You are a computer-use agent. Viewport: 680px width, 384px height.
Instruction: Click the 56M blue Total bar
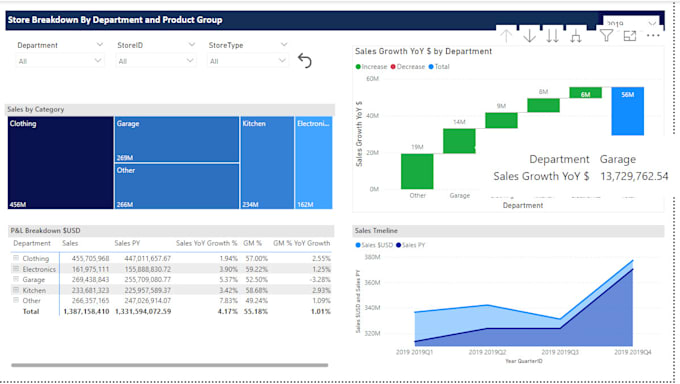[628, 111]
